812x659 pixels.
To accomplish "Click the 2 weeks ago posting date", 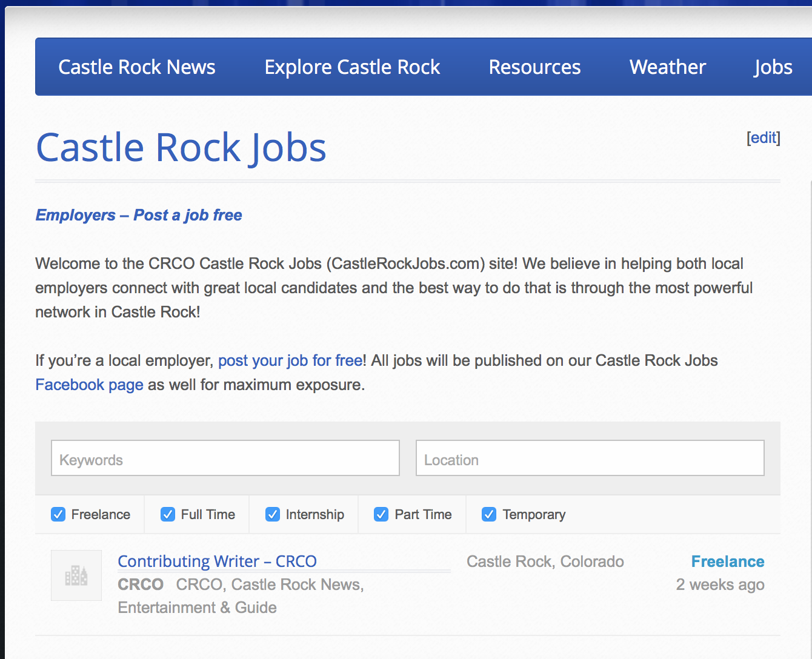I will coord(720,584).
